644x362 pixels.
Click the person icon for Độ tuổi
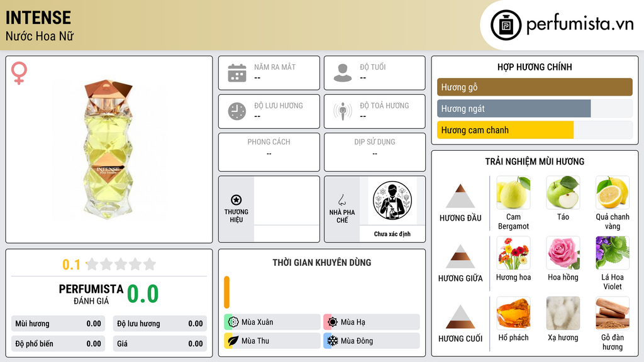pos(343,73)
